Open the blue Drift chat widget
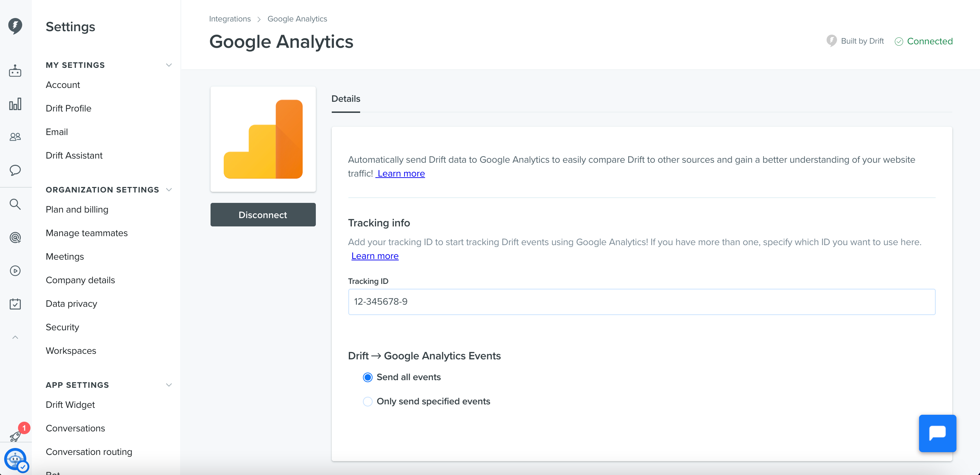This screenshot has width=980, height=475. (x=937, y=433)
